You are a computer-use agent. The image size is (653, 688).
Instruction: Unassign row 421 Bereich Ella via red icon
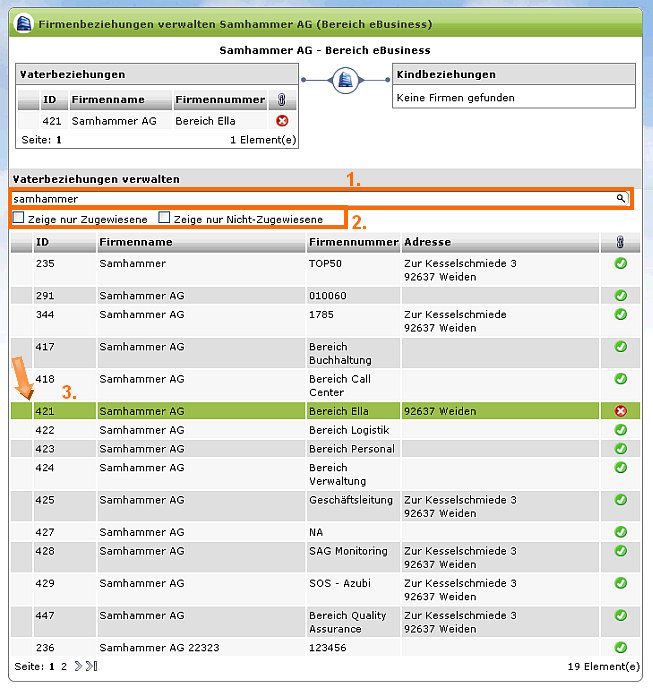(620, 411)
